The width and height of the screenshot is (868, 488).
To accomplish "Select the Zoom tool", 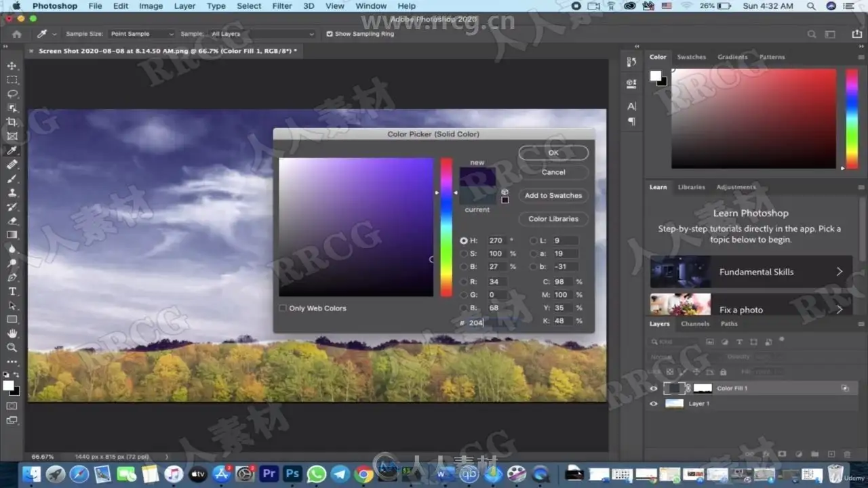I will (x=12, y=348).
